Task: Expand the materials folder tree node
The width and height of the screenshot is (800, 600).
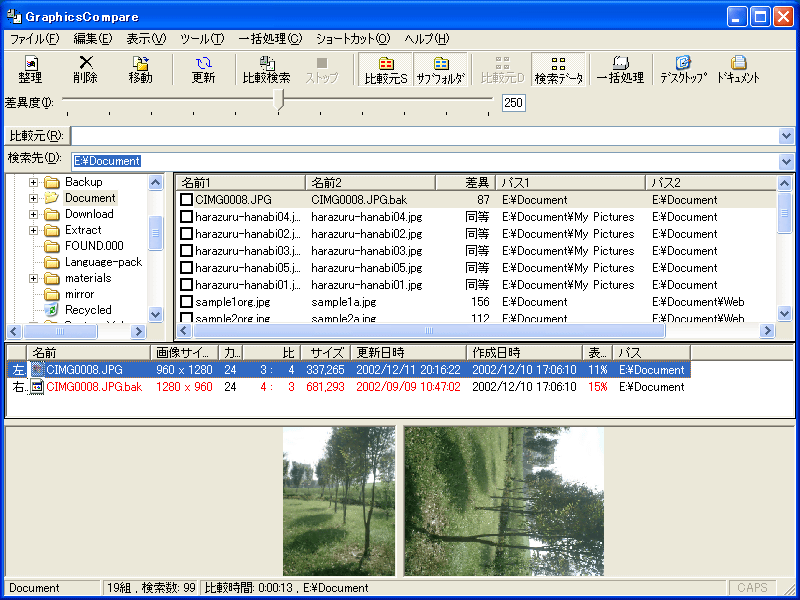Action: pos(33,278)
